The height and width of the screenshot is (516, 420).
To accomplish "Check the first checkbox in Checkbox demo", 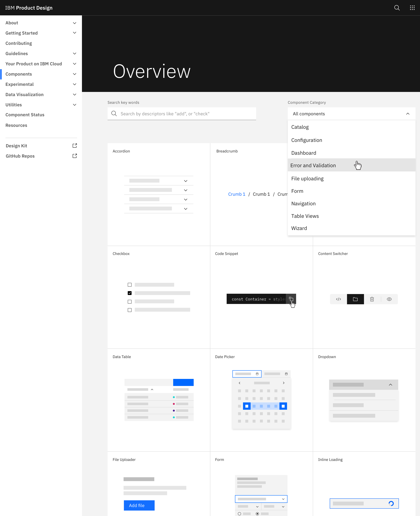I will point(130,285).
